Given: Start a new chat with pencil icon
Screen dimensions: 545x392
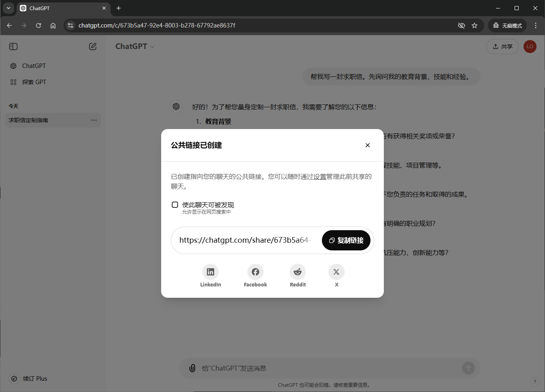Looking at the screenshot, I should pos(93,47).
